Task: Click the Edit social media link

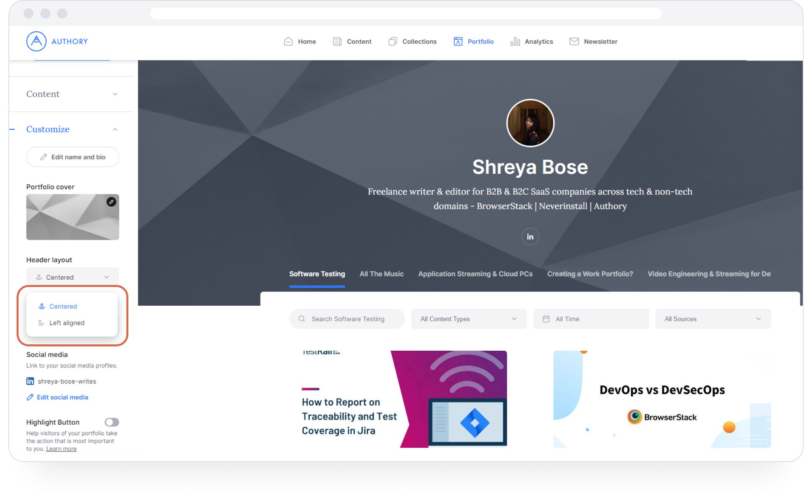Action: point(62,397)
